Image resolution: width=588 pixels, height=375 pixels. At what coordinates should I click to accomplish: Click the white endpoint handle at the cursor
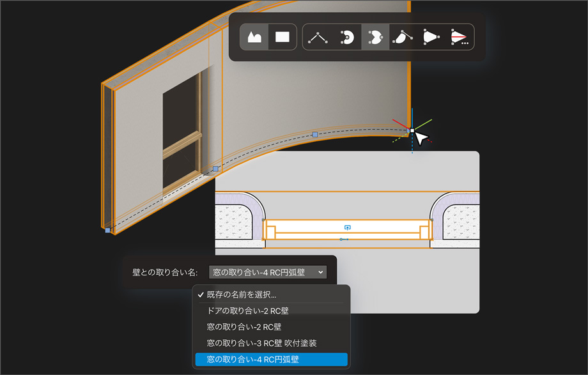[x=412, y=130]
